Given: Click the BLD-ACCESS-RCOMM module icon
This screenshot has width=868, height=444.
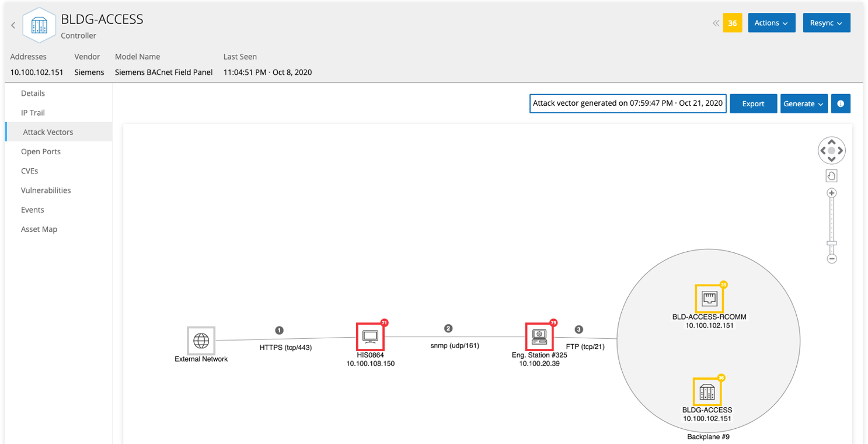Looking at the screenshot, I should [709, 299].
